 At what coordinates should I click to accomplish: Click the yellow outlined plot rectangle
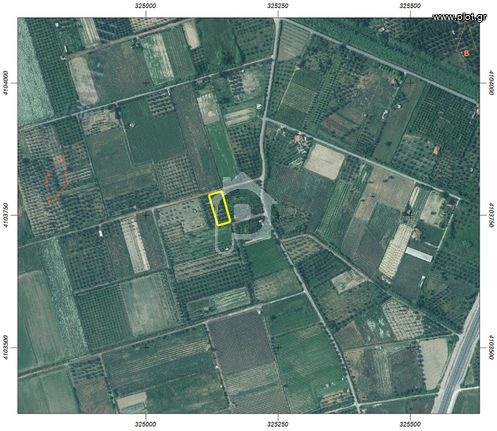pos(219,209)
